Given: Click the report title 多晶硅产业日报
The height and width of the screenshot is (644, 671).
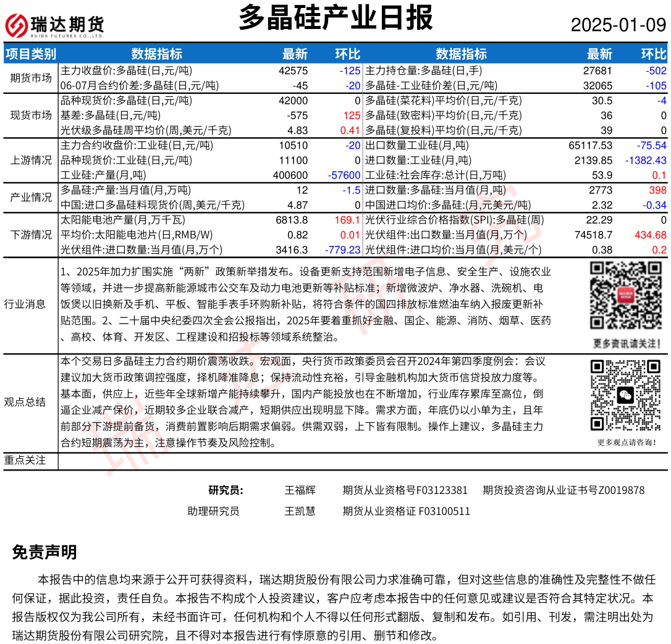Looking at the screenshot, I should (x=335, y=18).
